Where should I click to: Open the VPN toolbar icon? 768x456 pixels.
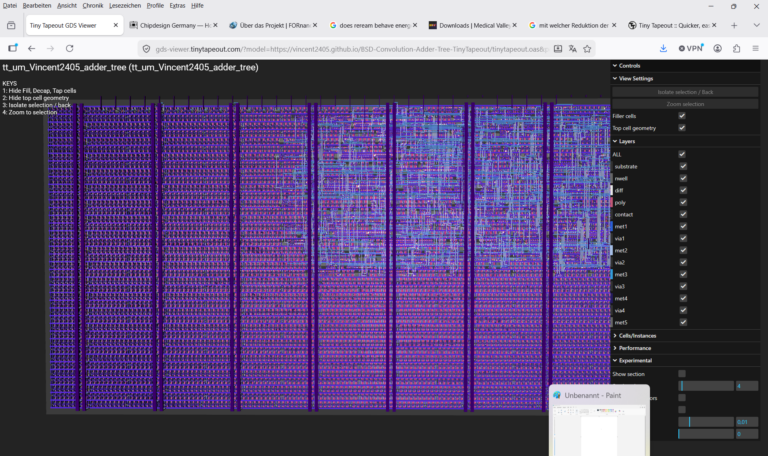click(x=691, y=48)
